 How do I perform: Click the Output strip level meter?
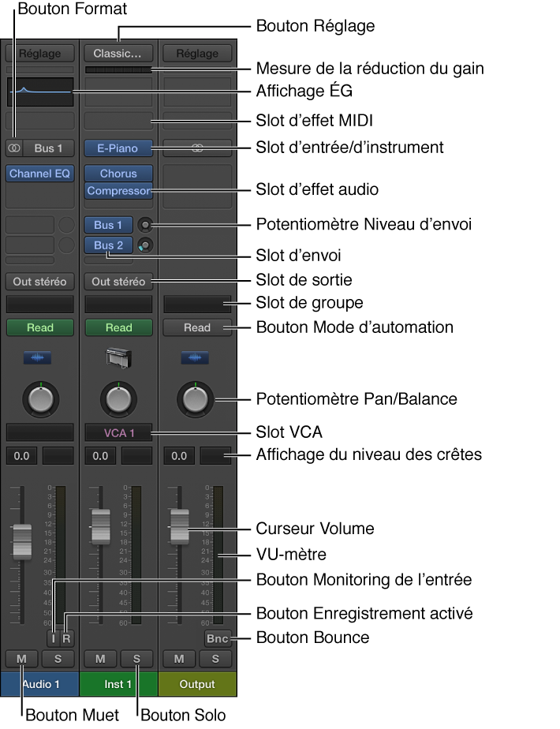click(x=218, y=555)
